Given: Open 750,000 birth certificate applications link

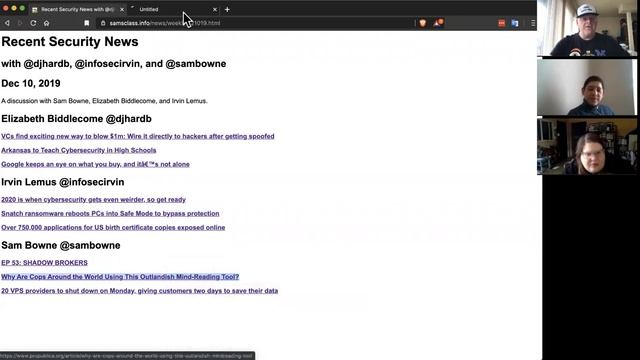Looking at the screenshot, I should (x=113, y=227).
